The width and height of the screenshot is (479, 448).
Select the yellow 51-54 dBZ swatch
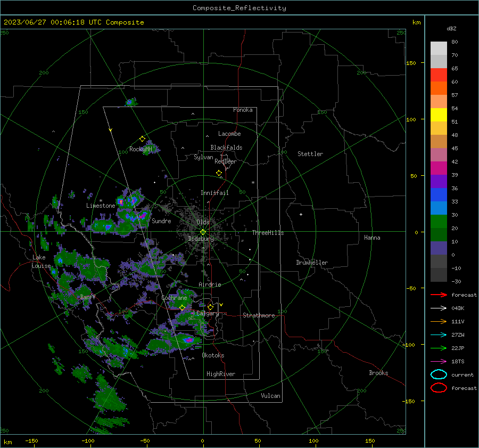pyautogui.click(x=439, y=115)
